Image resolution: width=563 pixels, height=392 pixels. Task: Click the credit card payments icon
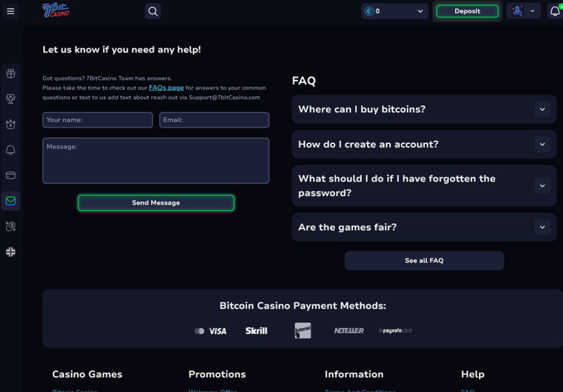(10, 175)
